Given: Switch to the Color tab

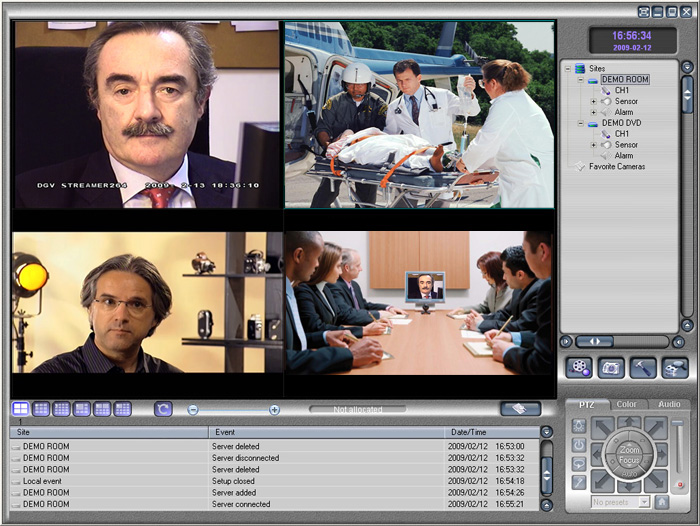Looking at the screenshot, I should 626,404.
